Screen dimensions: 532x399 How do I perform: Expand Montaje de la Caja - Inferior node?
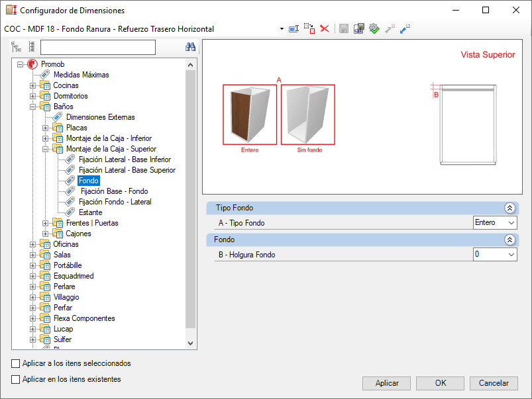coord(45,138)
